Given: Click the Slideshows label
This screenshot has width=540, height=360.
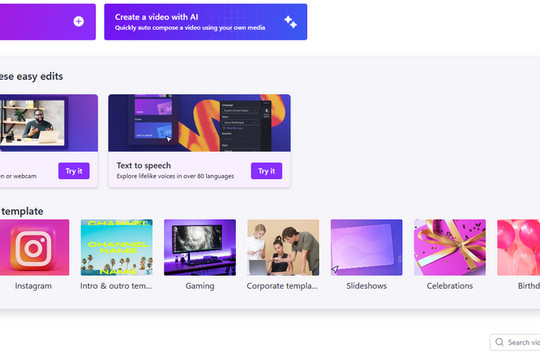Looking at the screenshot, I should [x=366, y=286].
